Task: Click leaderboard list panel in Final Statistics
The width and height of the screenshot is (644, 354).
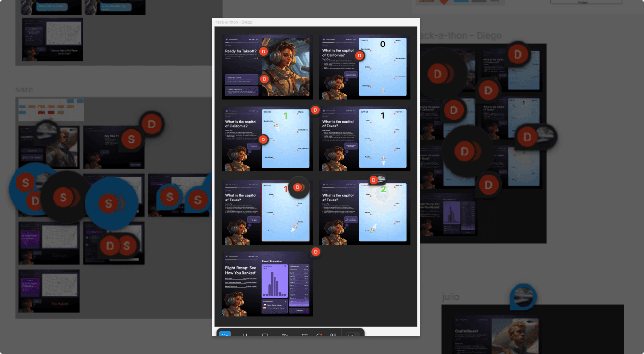Action: coord(299,286)
